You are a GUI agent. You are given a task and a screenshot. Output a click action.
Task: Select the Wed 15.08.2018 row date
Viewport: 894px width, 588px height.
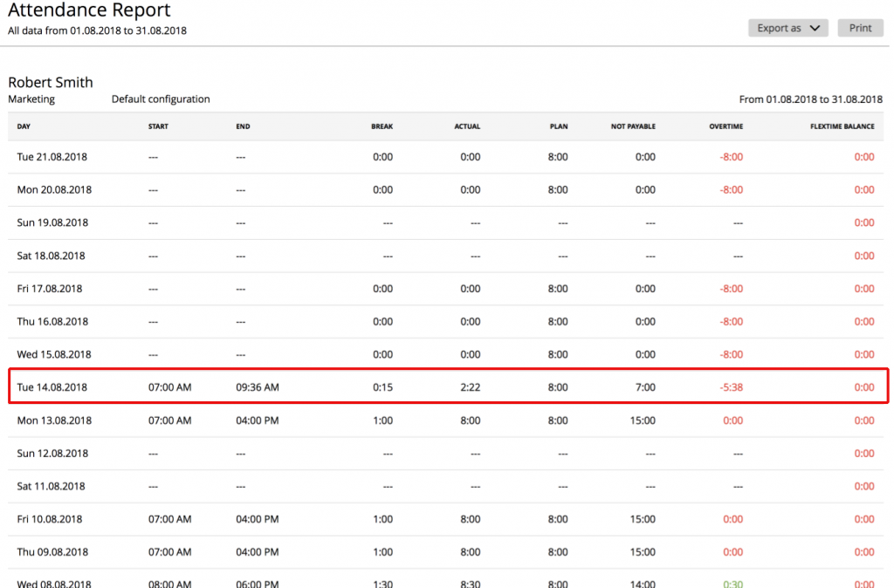(54, 354)
